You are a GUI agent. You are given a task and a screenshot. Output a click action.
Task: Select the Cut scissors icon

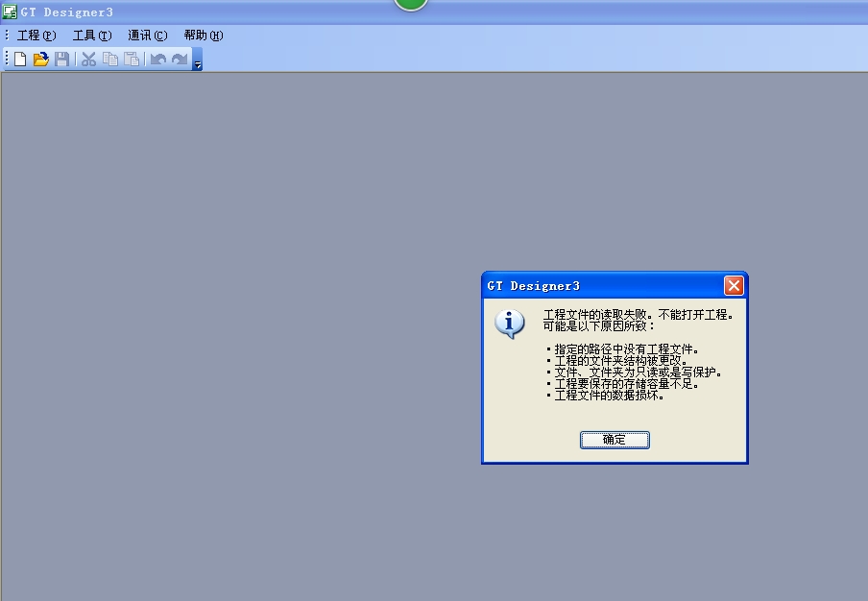click(88, 59)
